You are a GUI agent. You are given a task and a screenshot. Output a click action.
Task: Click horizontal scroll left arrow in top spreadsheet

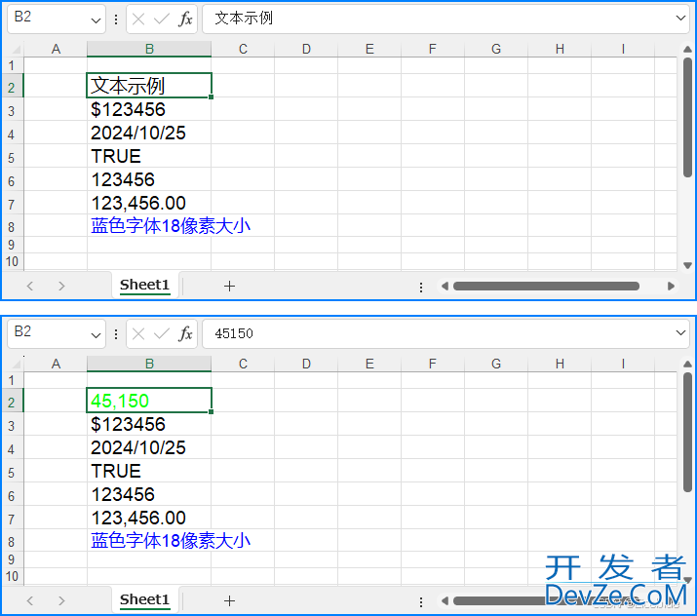(445, 287)
